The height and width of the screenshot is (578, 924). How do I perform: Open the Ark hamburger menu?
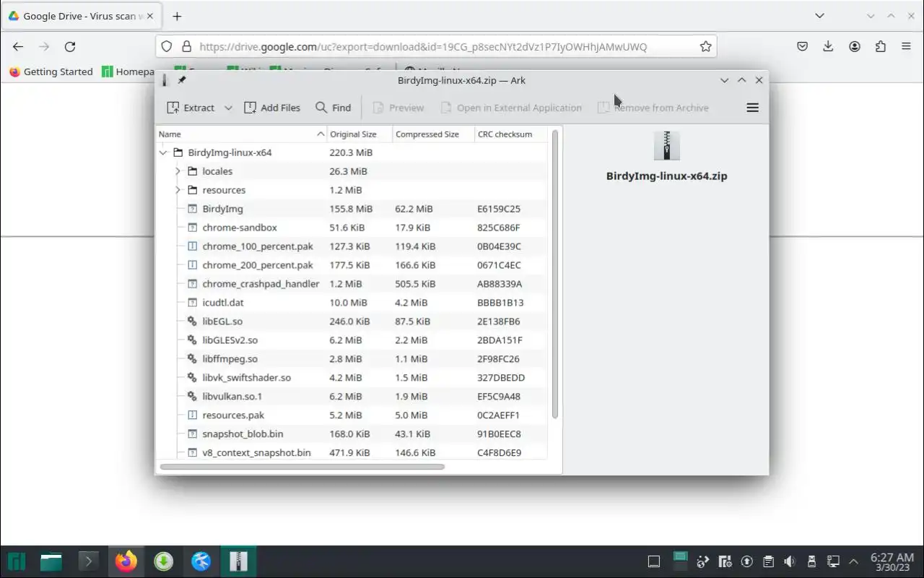click(752, 108)
